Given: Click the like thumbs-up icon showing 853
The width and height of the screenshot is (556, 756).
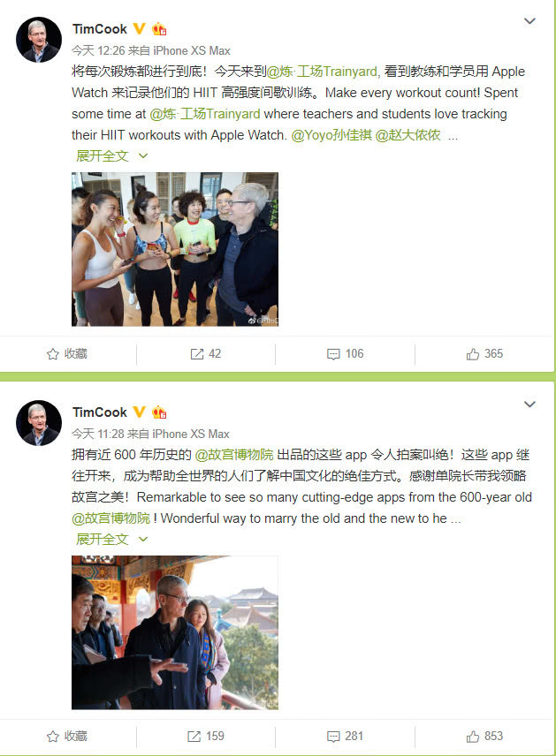Looking at the screenshot, I should (473, 737).
